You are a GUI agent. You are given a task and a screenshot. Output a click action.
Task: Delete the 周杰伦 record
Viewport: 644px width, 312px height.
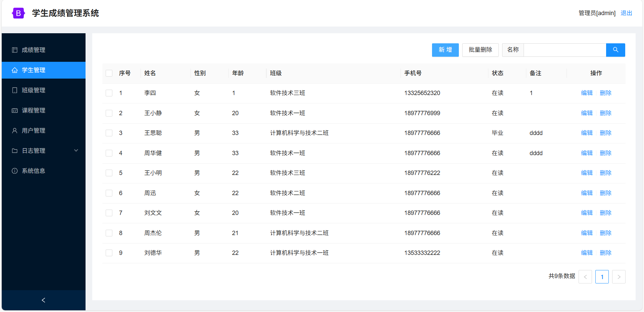605,233
